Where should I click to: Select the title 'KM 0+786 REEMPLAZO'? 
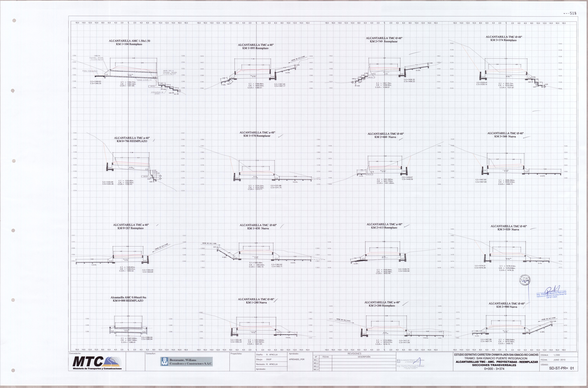pos(132,141)
